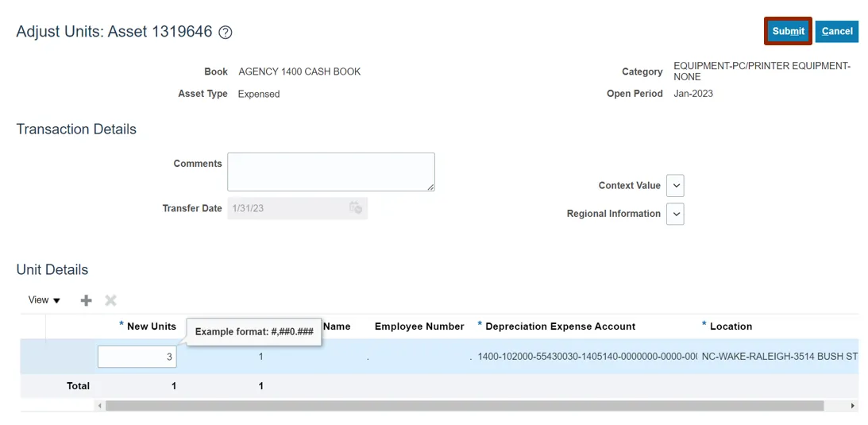Expand the Regional Information dropdown
Screen dimensions: 868x425
tap(675, 214)
